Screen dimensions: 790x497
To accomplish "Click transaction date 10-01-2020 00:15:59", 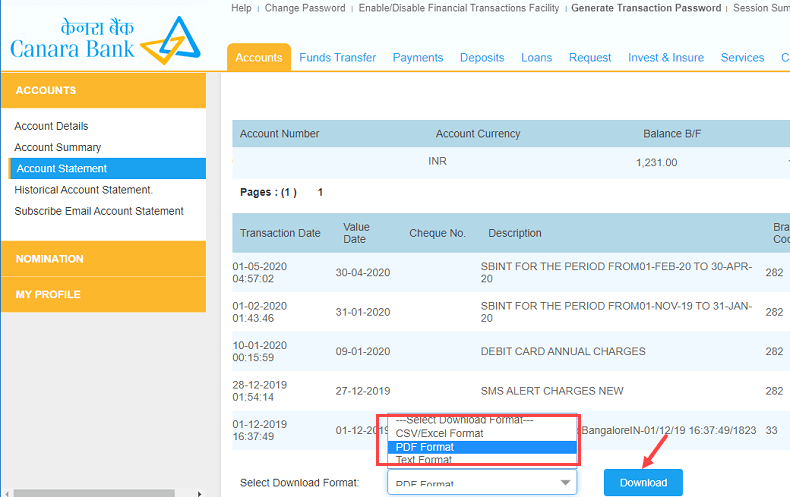I will tap(259, 351).
